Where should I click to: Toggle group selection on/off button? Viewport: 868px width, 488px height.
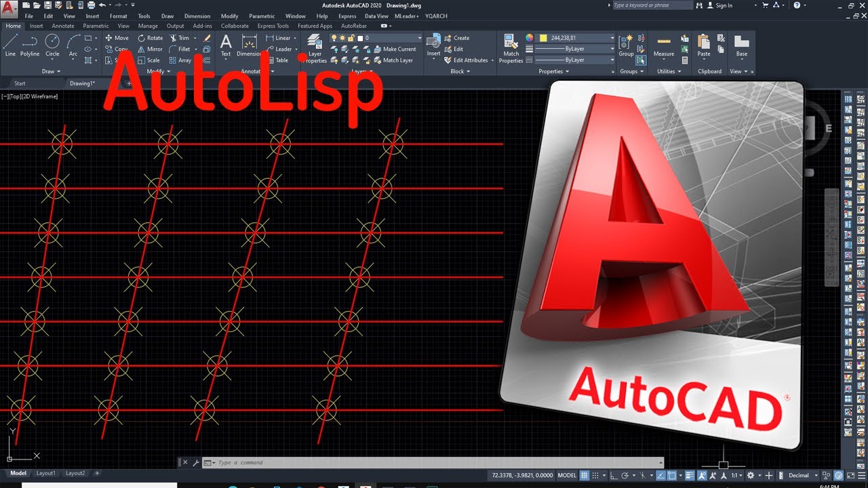coord(641,60)
